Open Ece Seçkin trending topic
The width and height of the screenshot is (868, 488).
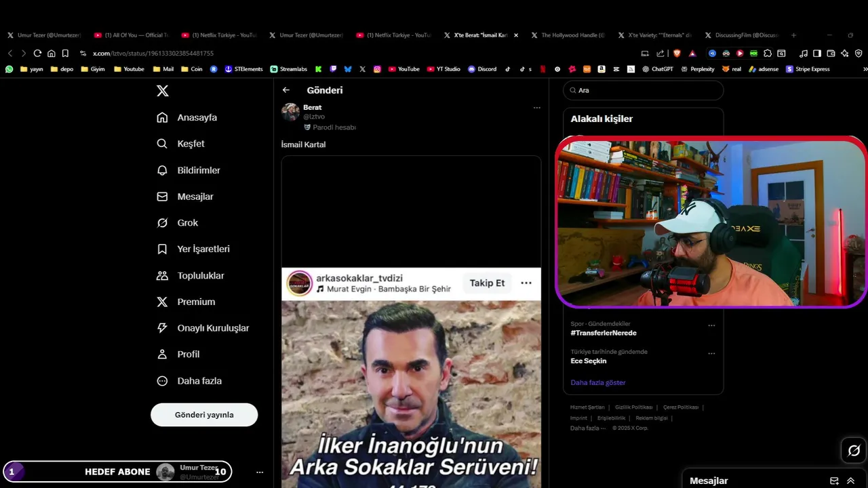pyautogui.click(x=589, y=361)
